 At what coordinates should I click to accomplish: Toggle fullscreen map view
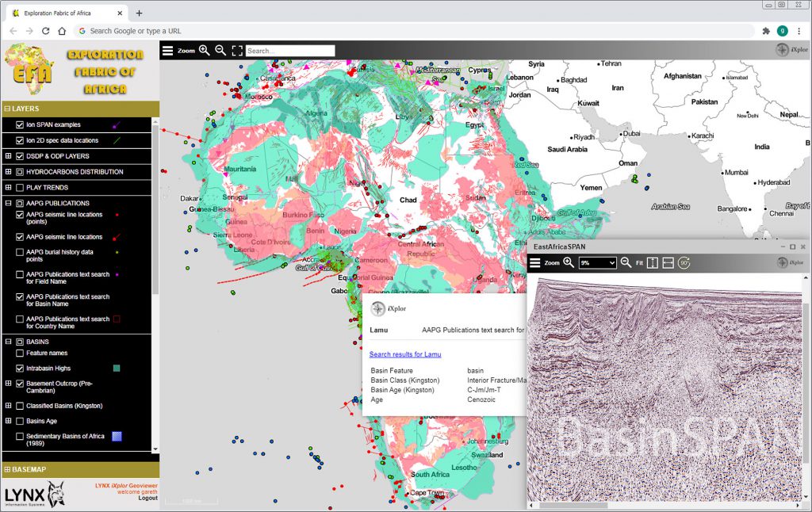click(237, 51)
